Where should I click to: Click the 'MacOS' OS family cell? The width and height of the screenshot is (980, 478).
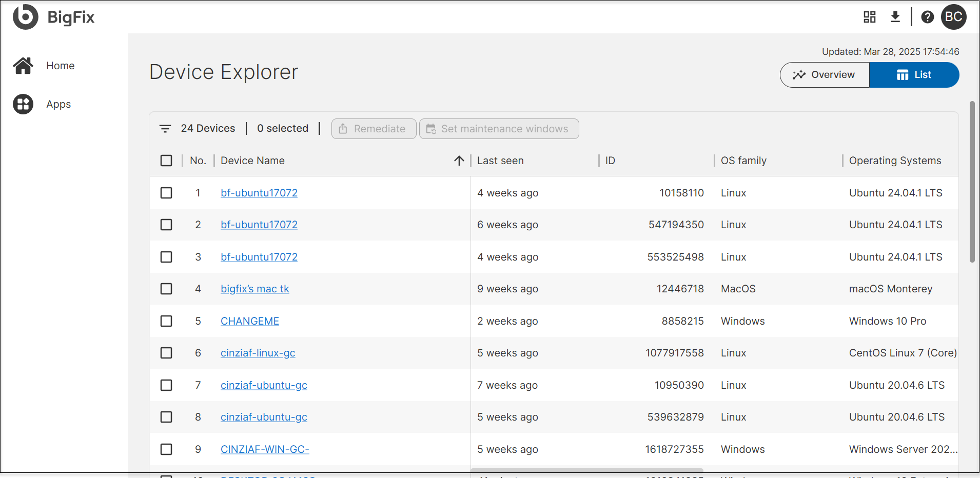click(738, 289)
